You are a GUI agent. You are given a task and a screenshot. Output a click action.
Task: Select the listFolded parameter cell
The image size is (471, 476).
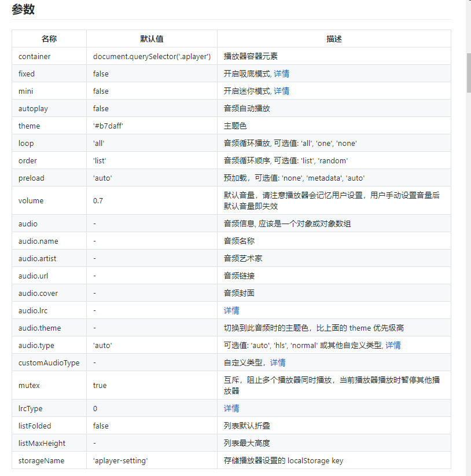tap(49, 426)
